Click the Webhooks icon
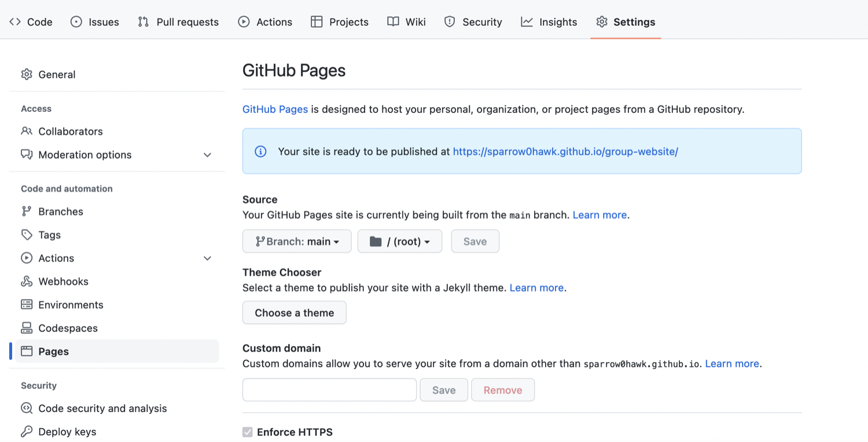 click(x=27, y=282)
